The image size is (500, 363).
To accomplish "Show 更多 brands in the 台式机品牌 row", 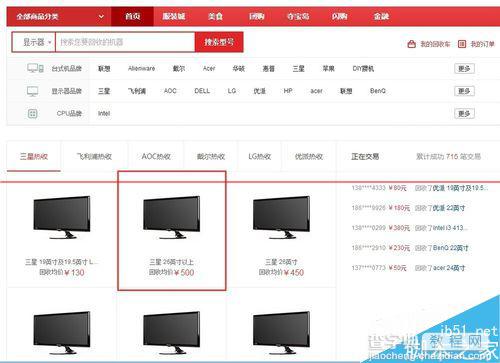I will coord(464,69).
